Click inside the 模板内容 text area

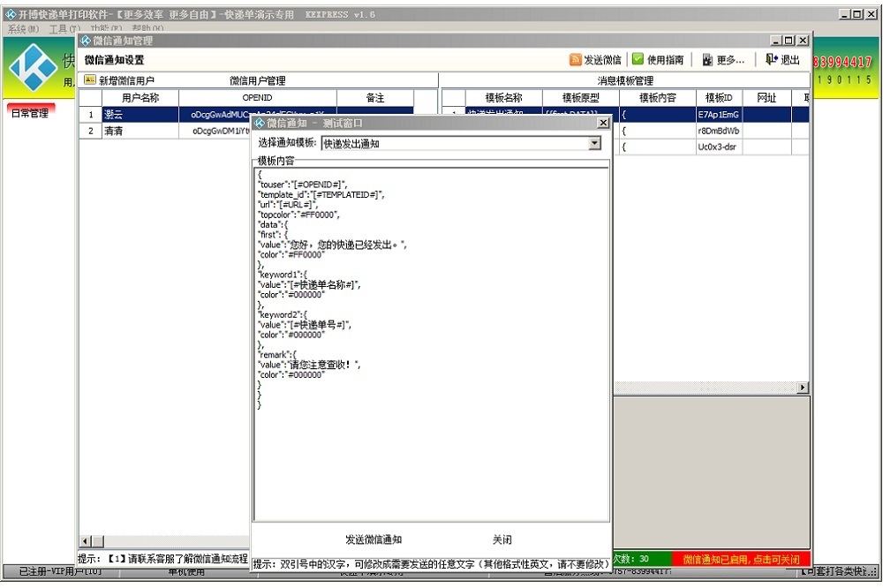click(432, 344)
